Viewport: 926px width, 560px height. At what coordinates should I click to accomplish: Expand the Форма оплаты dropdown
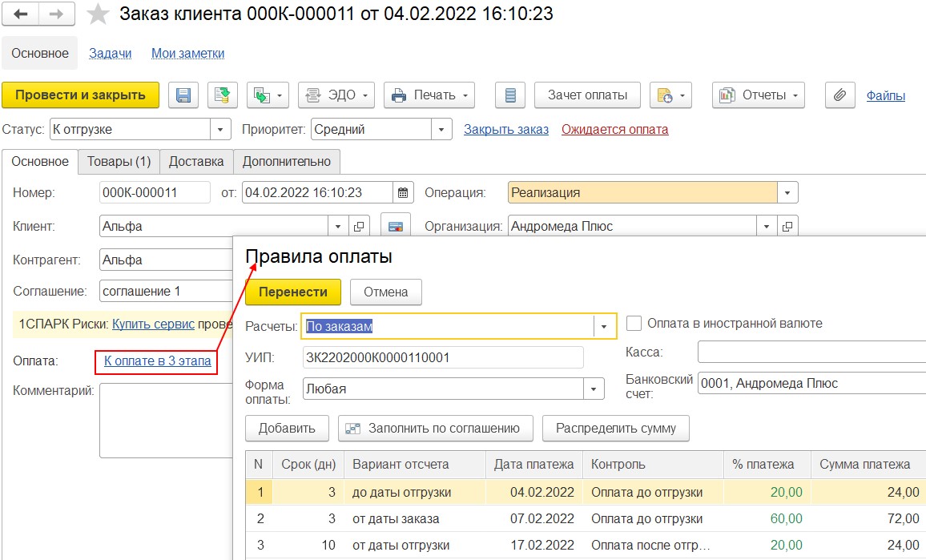click(594, 389)
